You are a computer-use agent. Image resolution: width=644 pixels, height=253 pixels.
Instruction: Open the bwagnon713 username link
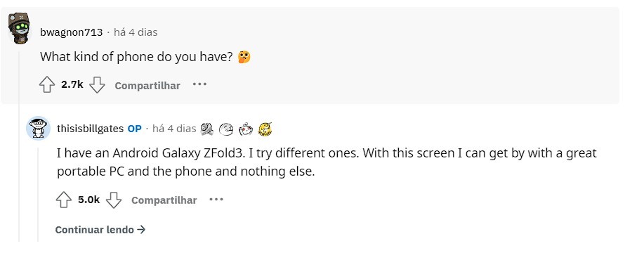72,32
